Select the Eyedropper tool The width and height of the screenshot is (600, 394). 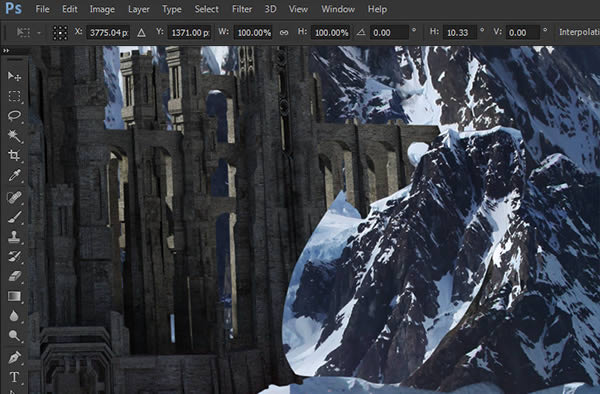point(14,176)
